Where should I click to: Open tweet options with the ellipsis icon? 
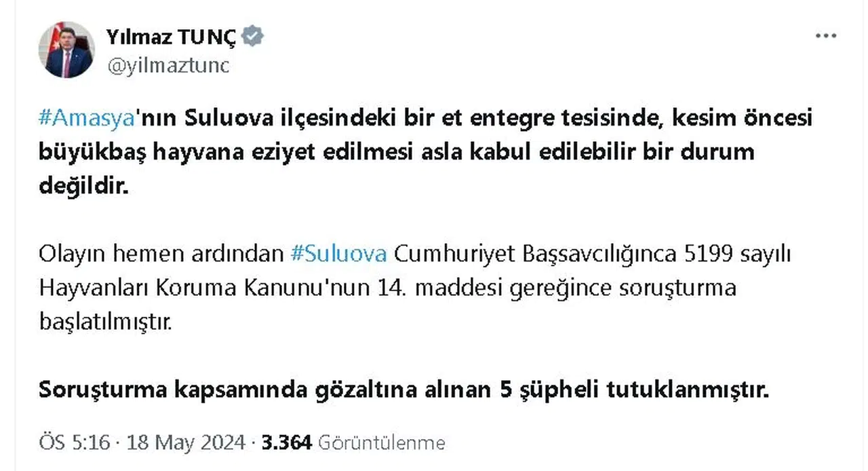tap(825, 34)
